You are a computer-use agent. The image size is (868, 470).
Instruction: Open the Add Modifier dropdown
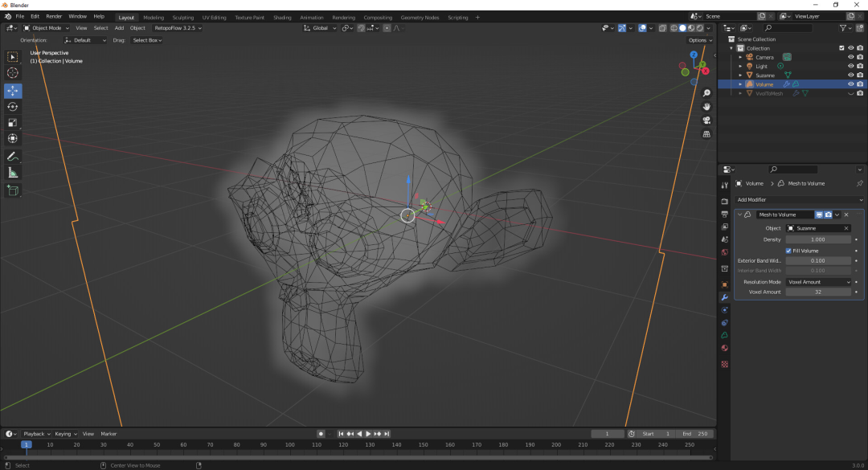(800, 200)
